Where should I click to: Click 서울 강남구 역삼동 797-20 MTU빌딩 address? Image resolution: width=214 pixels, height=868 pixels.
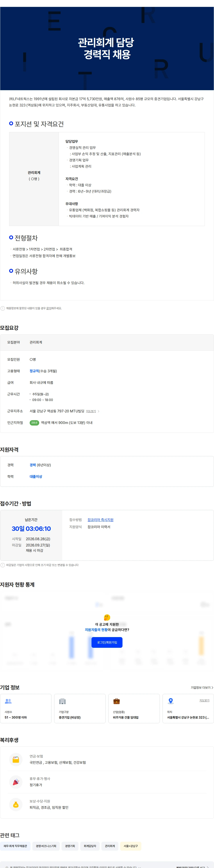[x=57, y=411]
